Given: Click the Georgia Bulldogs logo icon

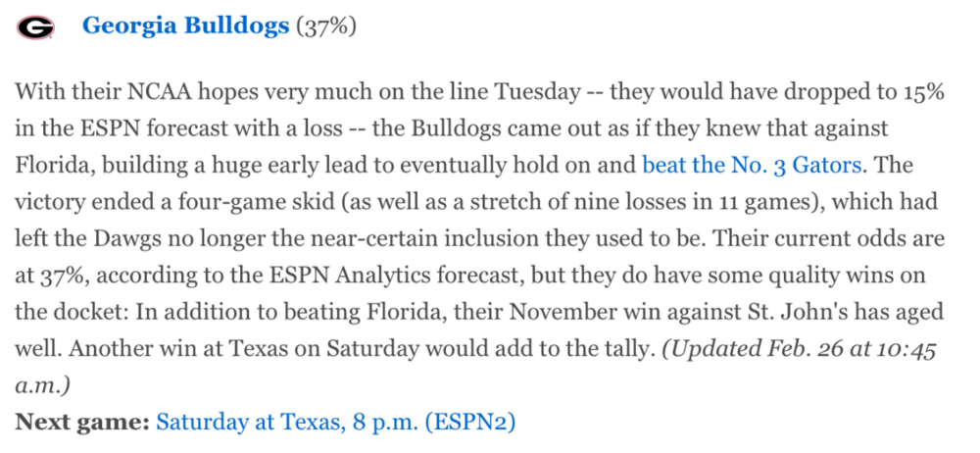Looking at the screenshot, I should click(x=35, y=27).
